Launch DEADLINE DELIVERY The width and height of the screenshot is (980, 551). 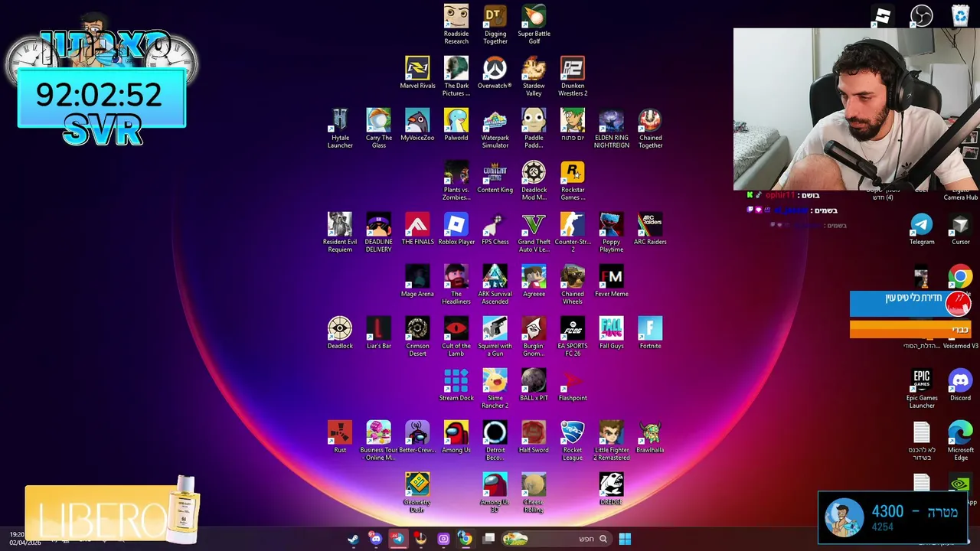click(379, 233)
